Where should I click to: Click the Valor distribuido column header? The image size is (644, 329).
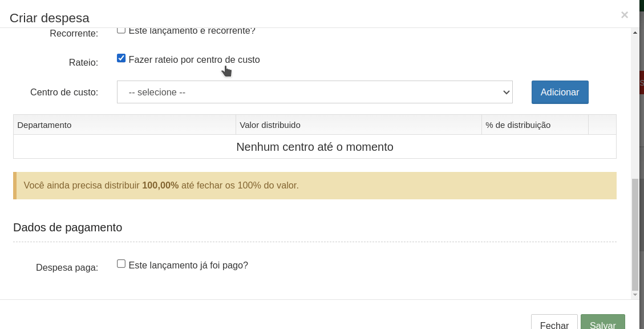pyautogui.click(x=270, y=125)
